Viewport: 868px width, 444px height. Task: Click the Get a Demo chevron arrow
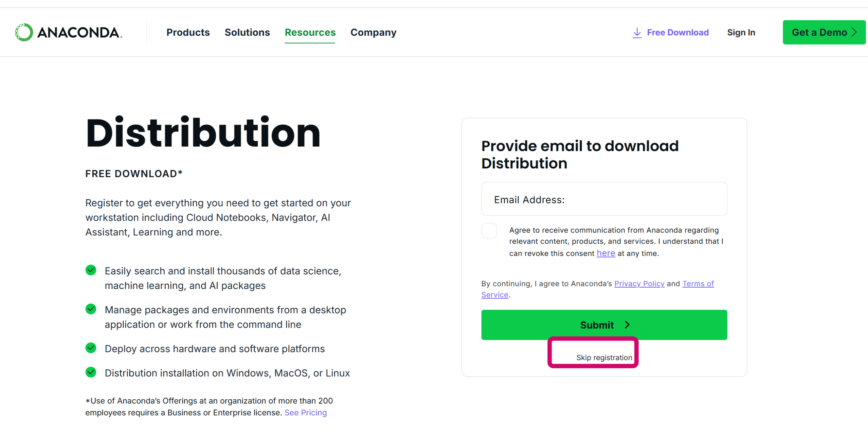tap(854, 32)
